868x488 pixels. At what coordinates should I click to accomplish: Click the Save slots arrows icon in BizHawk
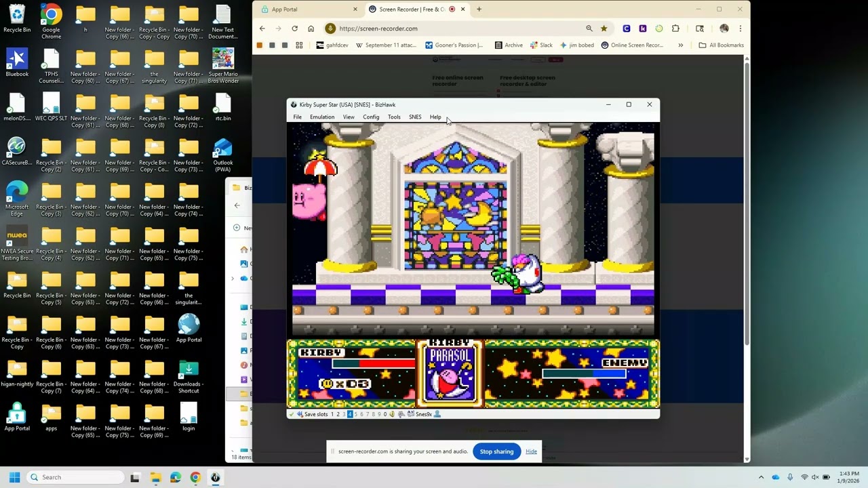coord(300,414)
